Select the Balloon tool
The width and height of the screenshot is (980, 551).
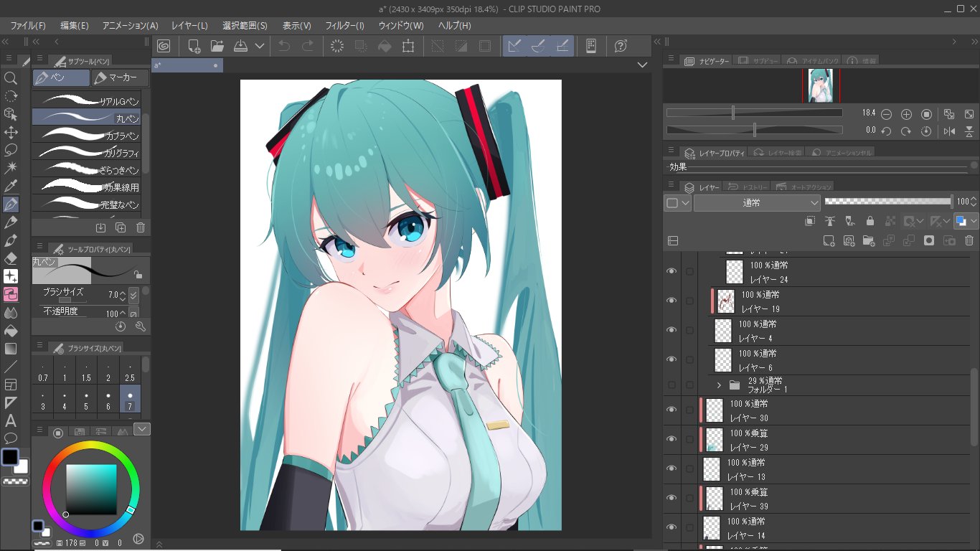[x=11, y=438]
